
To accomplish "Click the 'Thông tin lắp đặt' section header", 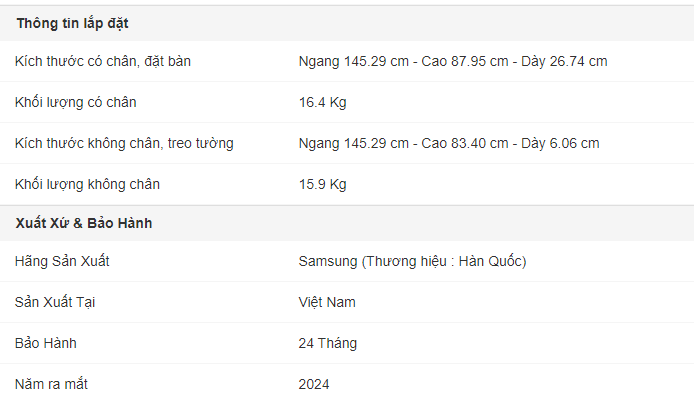I will 73,23.
